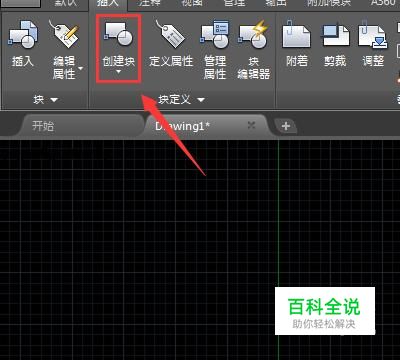Open the Add-ins (附加模块) ribbon tab
This screenshot has height=360, width=400.
329,3
